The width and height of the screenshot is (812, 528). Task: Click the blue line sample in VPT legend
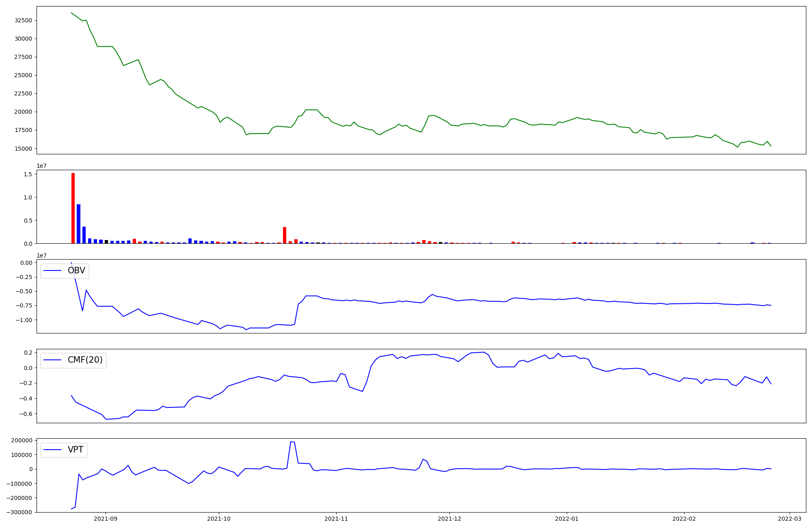[x=52, y=450]
